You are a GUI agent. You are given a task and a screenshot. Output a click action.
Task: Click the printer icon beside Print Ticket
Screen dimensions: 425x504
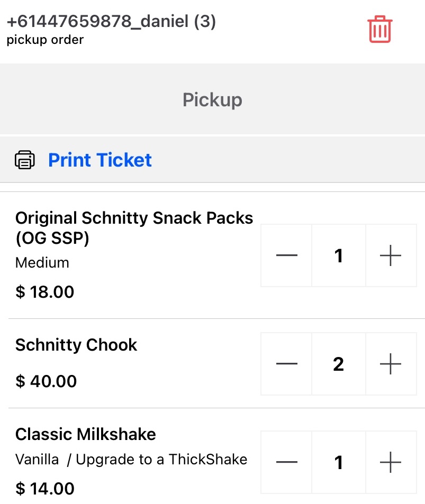[x=25, y=160]
